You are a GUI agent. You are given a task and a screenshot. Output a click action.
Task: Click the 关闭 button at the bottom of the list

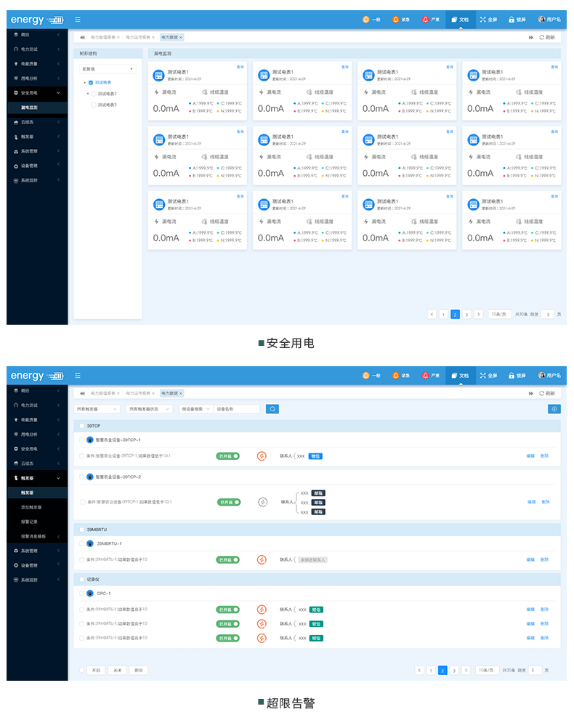pos(117,671)
